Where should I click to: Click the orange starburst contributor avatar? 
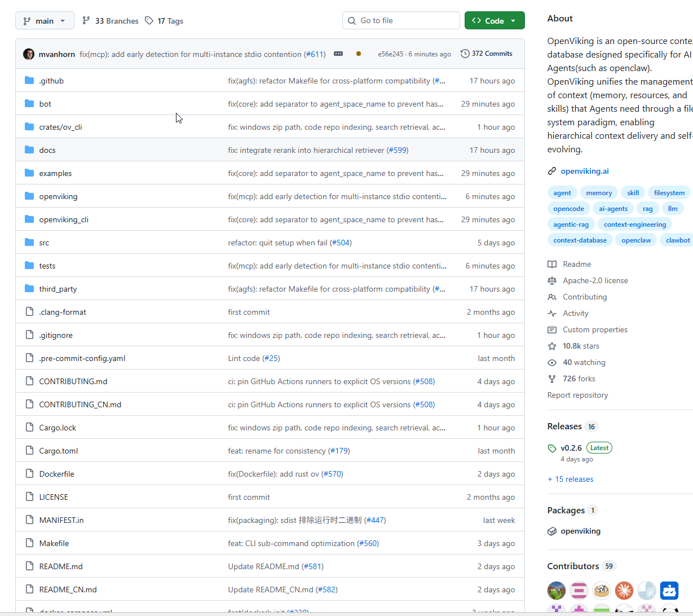coord(624,591)
